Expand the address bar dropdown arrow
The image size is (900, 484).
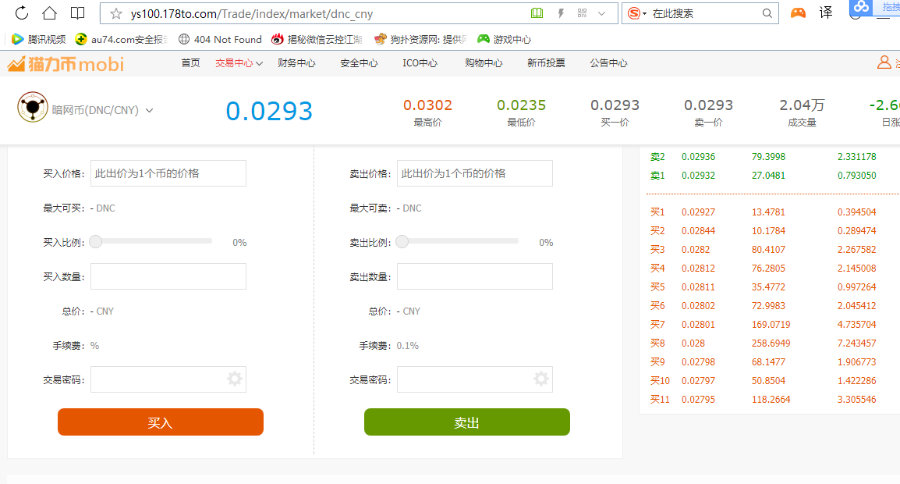602,13
